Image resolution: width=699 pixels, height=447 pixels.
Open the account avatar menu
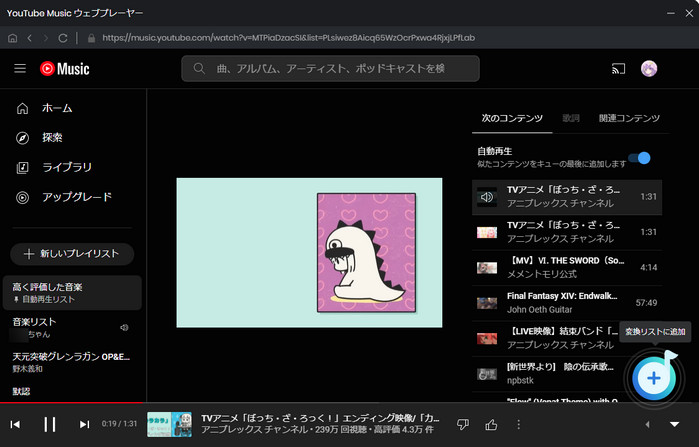point(649,69)
